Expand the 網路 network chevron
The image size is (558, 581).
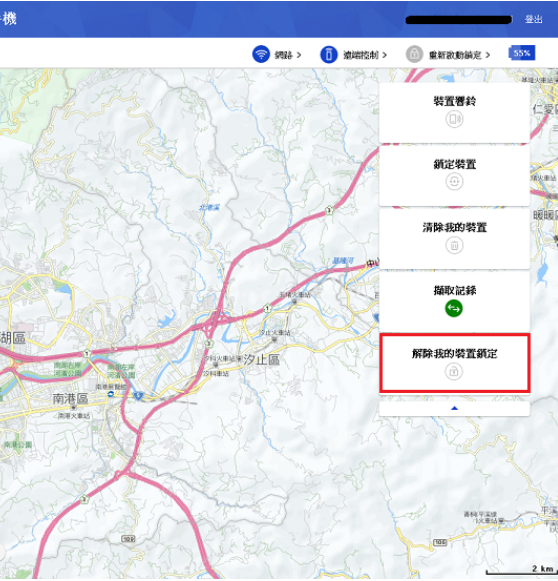[299, 55]
